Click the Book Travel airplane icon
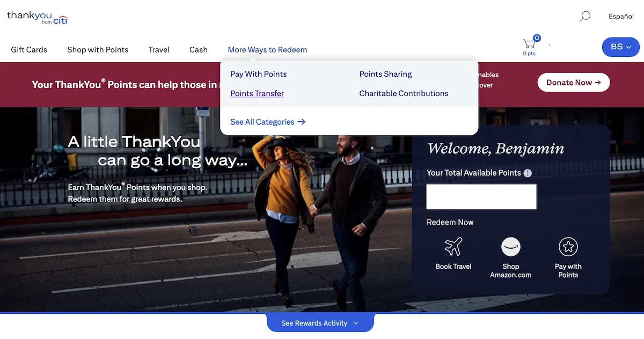Image resolution: width=644 pixels, height=339 pixels. tap(453, 248)
